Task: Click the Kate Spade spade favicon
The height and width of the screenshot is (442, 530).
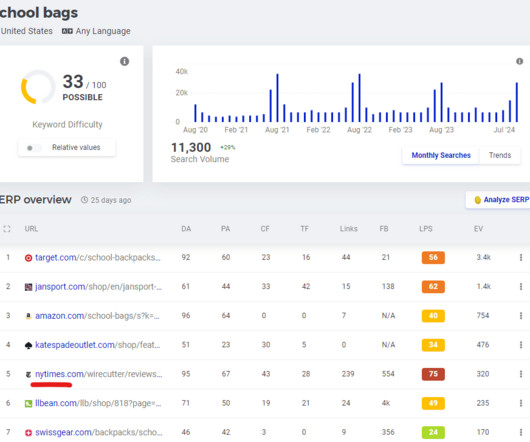Action: [28, 345]
